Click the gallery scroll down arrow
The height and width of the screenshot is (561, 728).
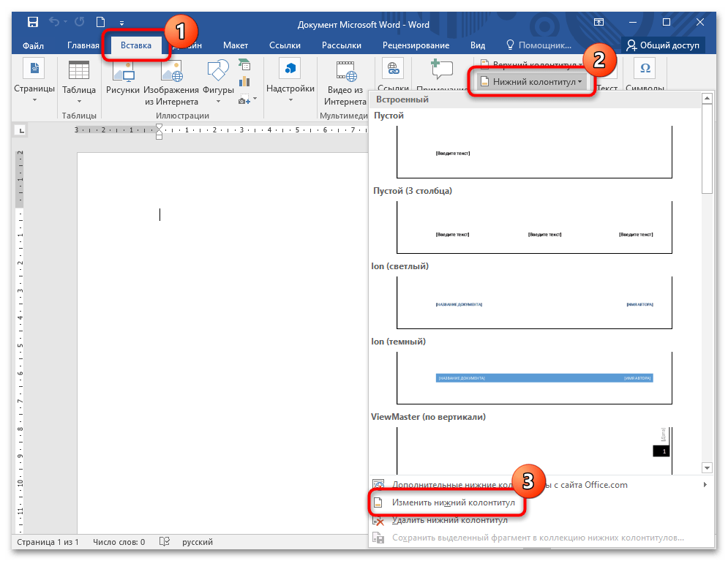pyautogui.click(x=707, y=467)
